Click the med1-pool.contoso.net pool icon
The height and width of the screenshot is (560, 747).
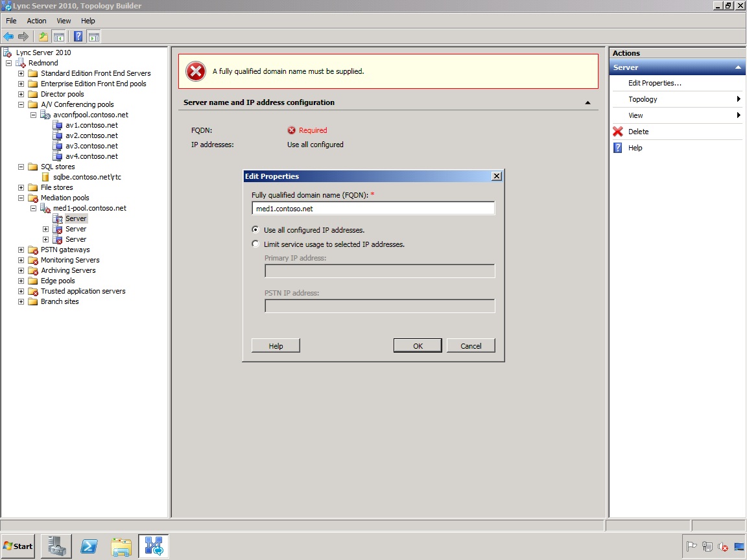pos(45,208)
